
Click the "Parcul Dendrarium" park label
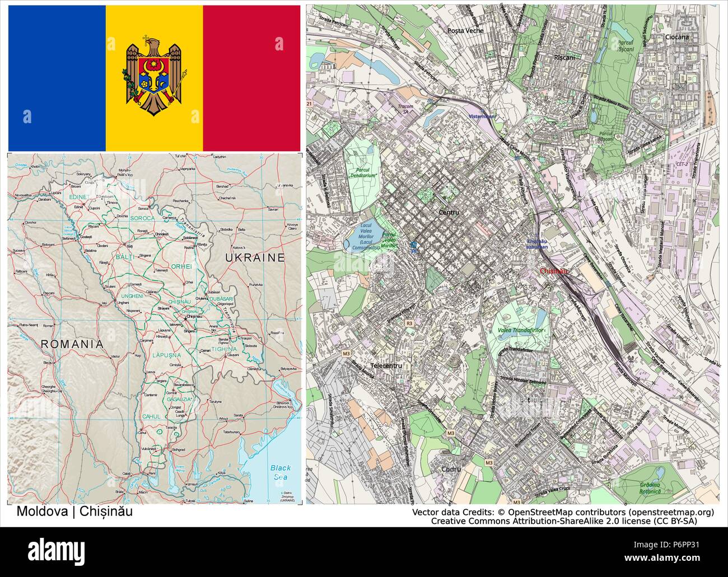(x=363, y=172)
